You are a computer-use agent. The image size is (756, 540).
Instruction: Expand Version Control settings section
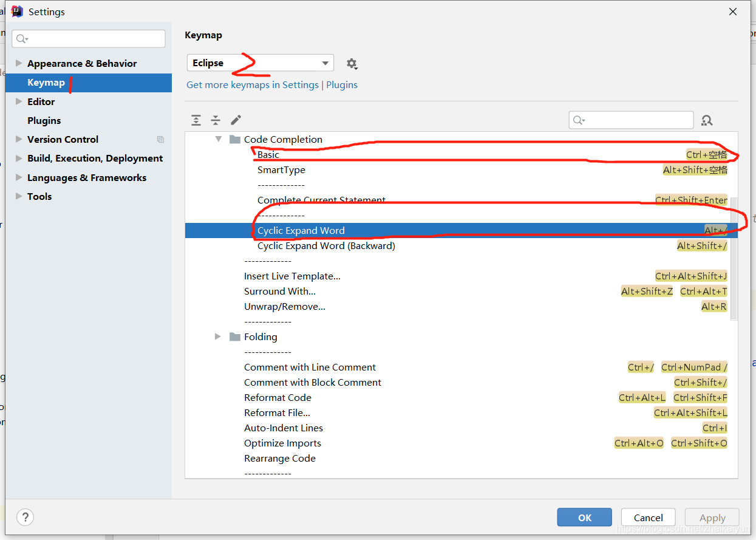(x=19, y=140)
